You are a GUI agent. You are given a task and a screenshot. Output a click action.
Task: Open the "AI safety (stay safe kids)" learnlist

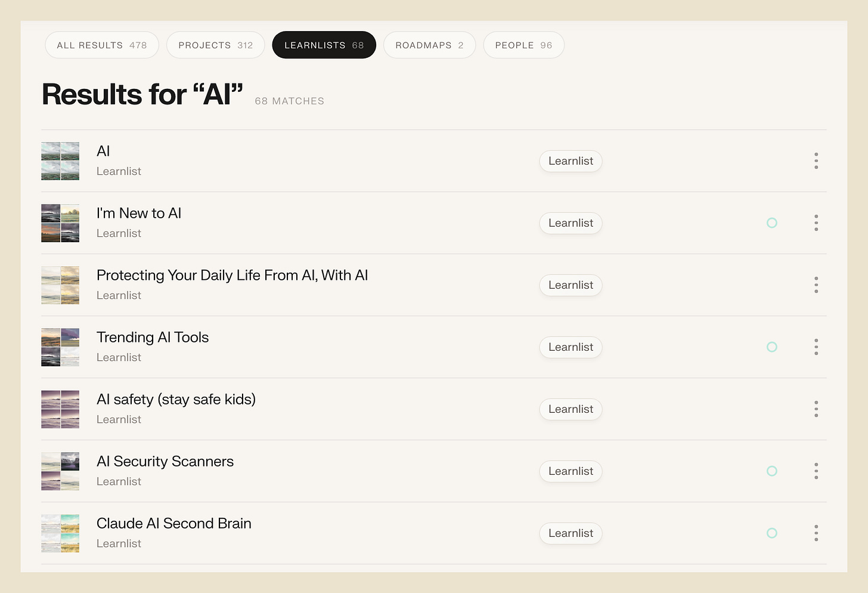tap(176, 400)
